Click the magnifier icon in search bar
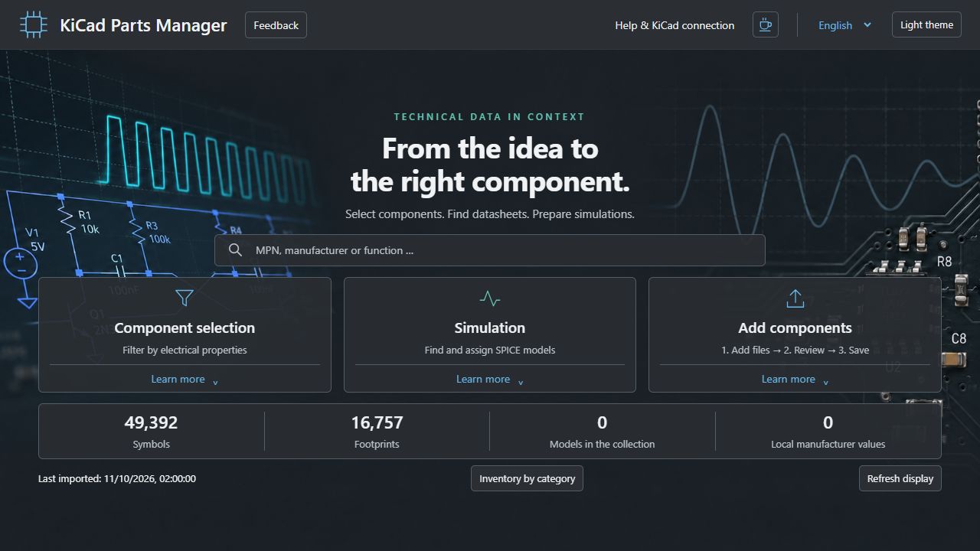The image size is (980, 551). click(236, 250)
